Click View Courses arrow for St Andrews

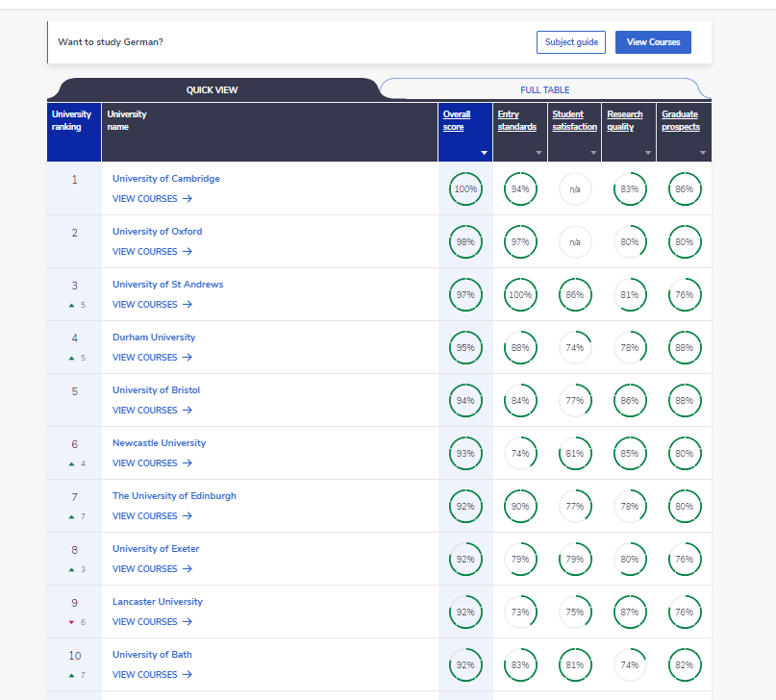(188, 305)
